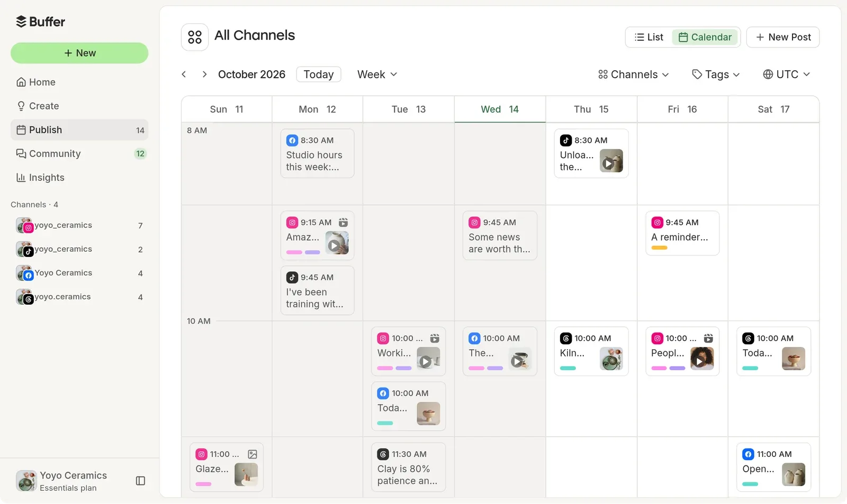Click Facebook icon on Monday 8:30 AM post
Image resolution: width=847 pixels, height=504 pixels.
coord(292,140)
